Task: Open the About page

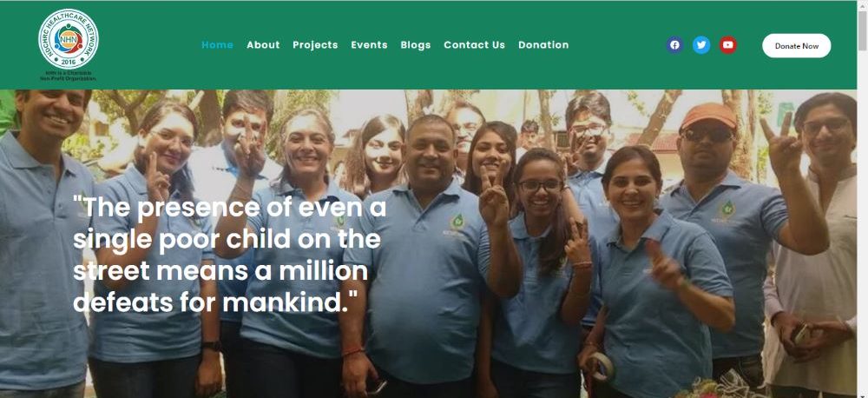Action: pos(263,45)
